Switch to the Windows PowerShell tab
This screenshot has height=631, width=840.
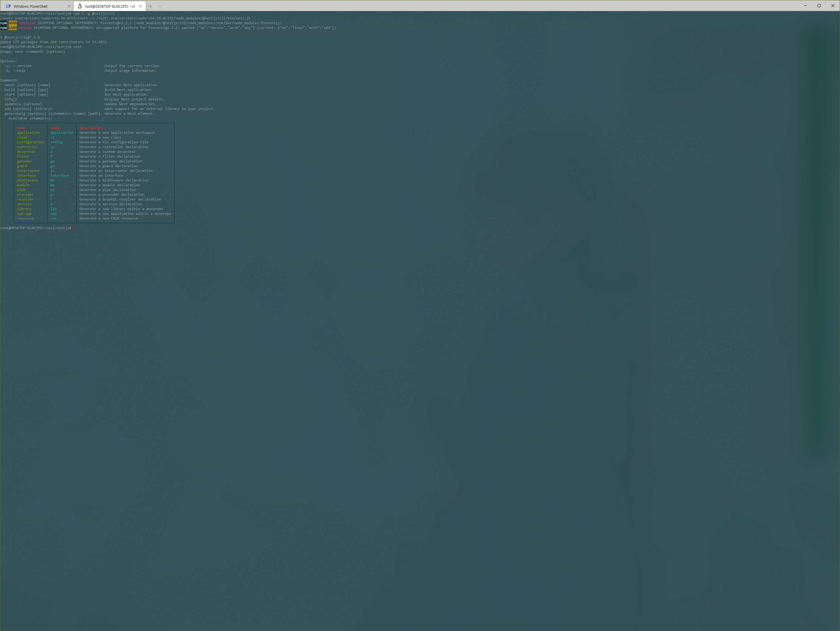pyautogui.click(x=30, y=6)
